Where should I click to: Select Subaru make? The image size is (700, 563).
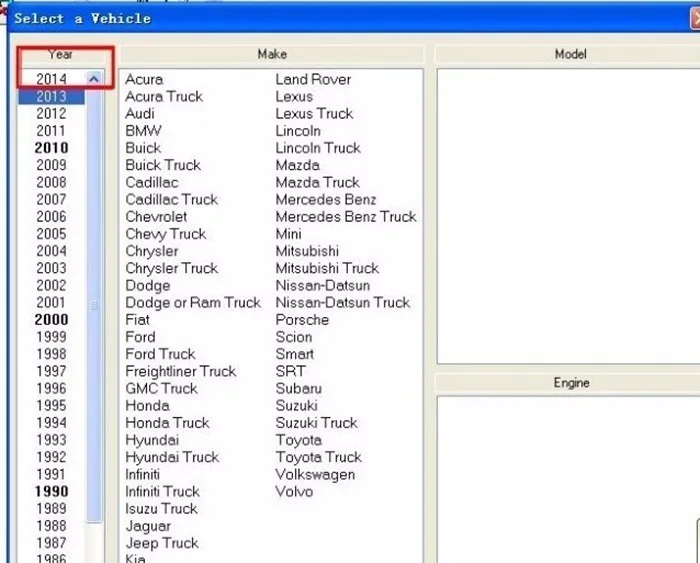[x=299, y=388]
